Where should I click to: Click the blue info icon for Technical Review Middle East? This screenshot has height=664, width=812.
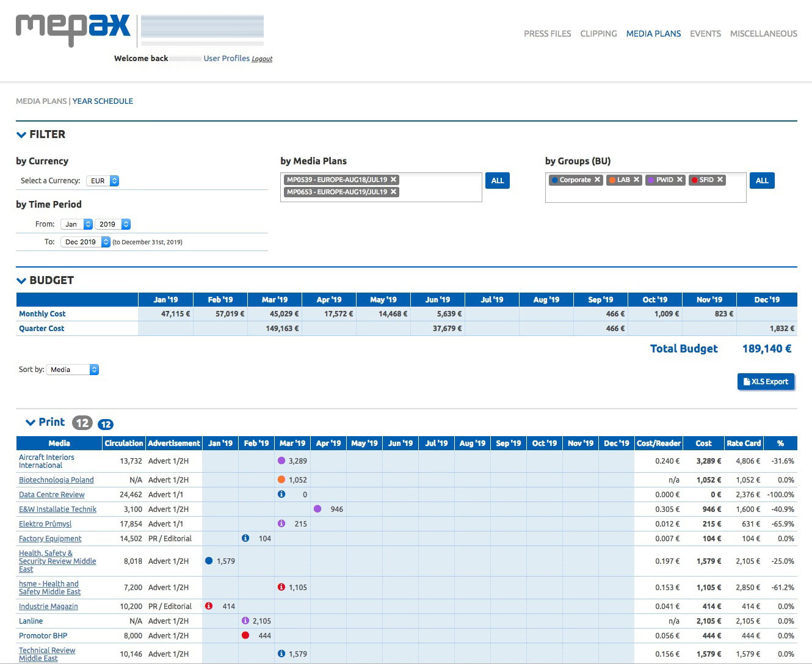pyautogui.click(x=281, y=654)
